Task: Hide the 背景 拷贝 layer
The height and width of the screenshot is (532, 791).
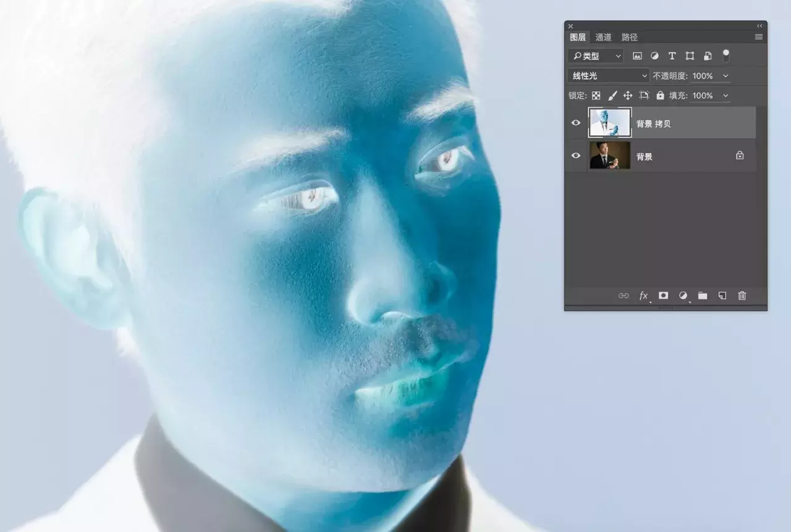Action: pos(576,123)
